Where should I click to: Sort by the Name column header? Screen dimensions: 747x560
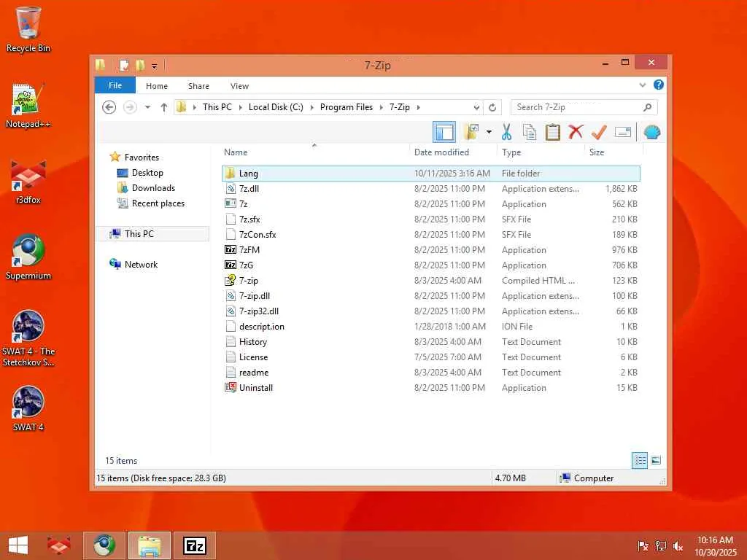(236, 152)
